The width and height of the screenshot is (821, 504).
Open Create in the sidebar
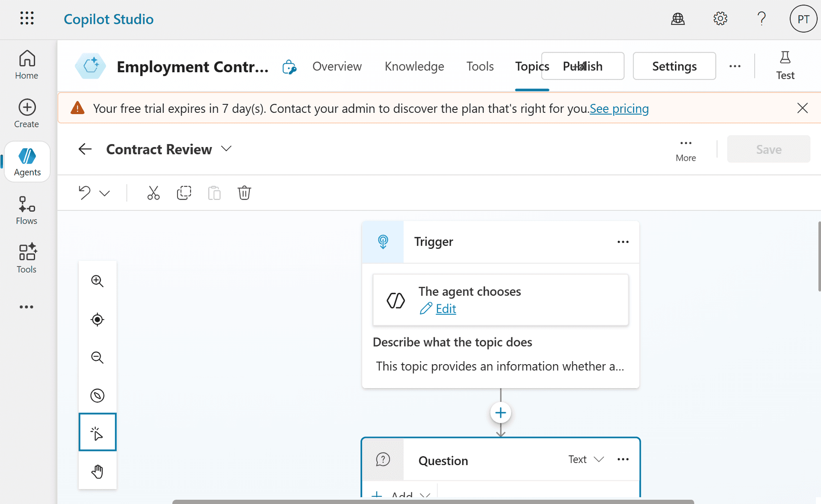(x=27, y=113)
